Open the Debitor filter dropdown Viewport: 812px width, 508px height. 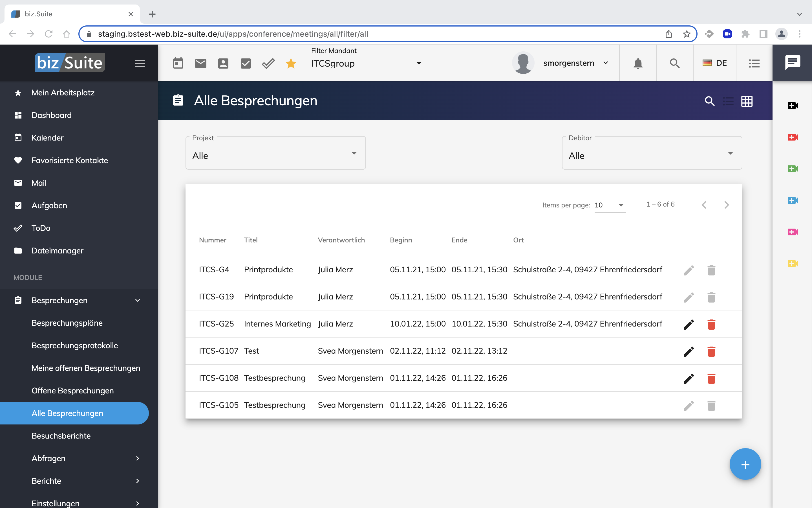tap(652, 153)
